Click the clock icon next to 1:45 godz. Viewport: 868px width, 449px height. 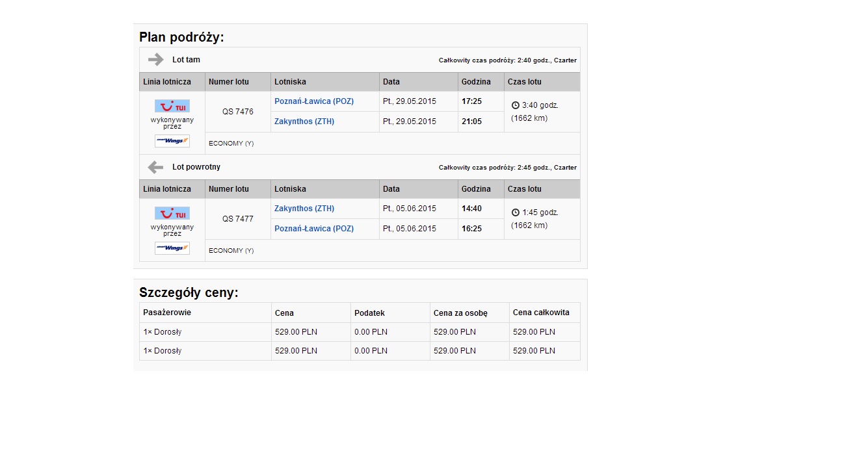(x=516, y=212)
